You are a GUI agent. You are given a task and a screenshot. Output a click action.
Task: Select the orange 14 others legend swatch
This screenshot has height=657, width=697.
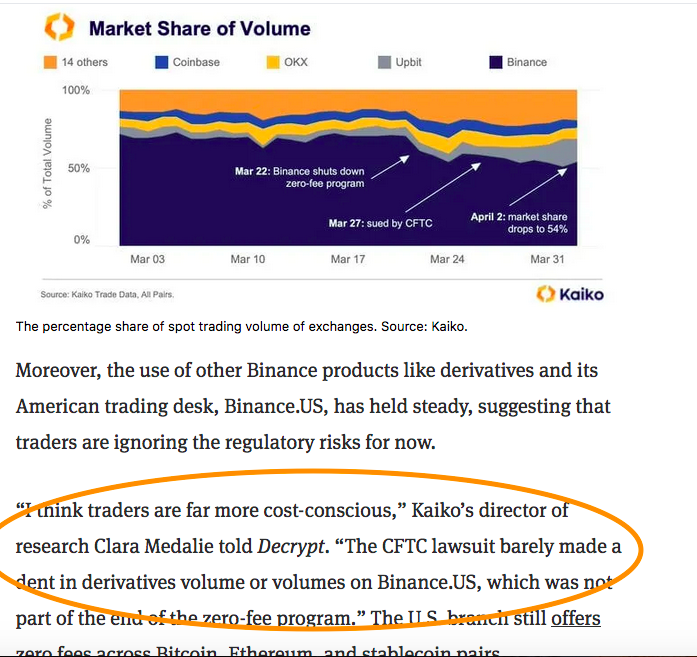(x=50, y=62)
